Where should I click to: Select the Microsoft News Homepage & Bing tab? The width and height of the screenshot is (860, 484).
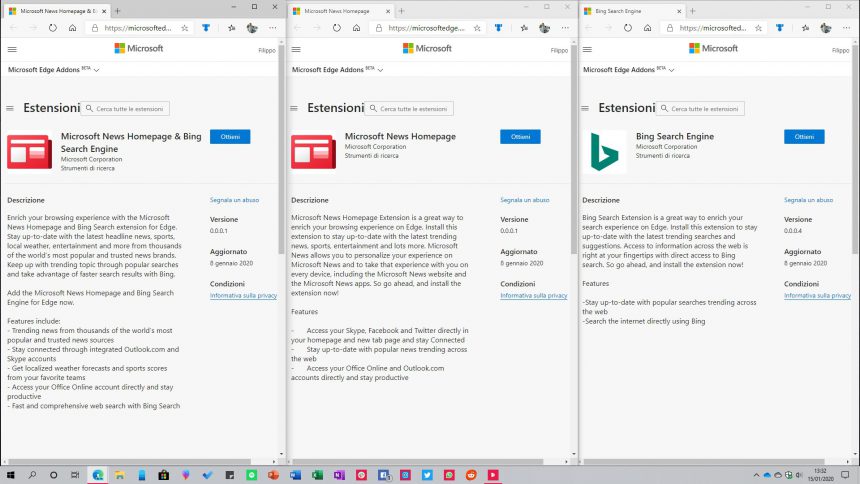point(57,11)
